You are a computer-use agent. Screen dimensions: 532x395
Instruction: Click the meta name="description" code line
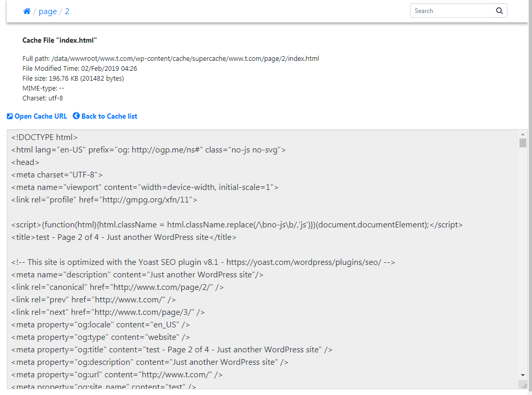click(138, 275)
